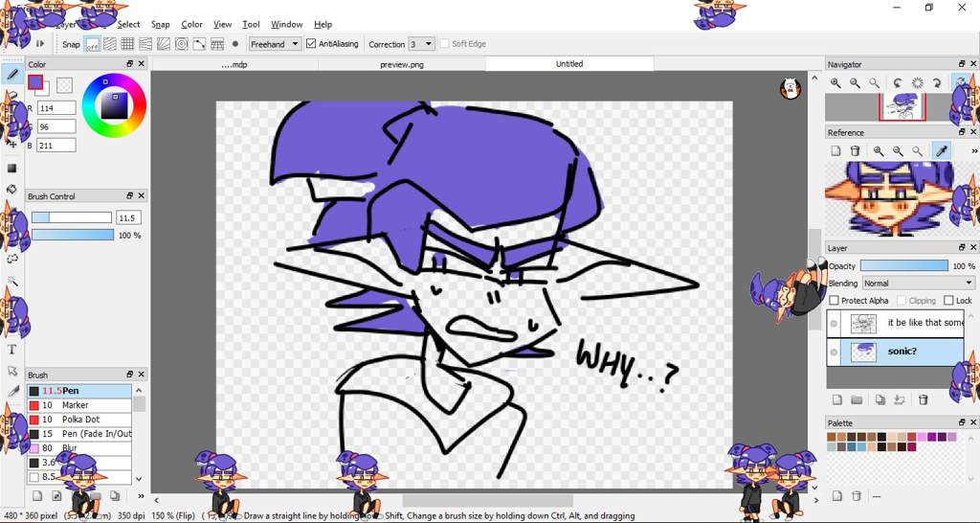Add new color to Palette

click(836, 496)
